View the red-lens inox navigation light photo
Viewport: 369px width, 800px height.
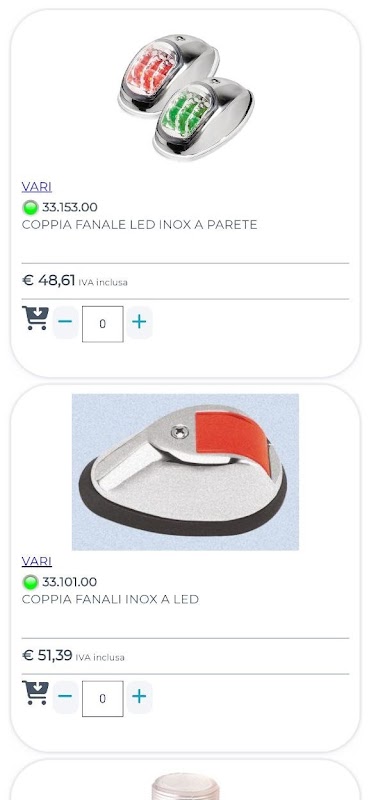[185, 472]
